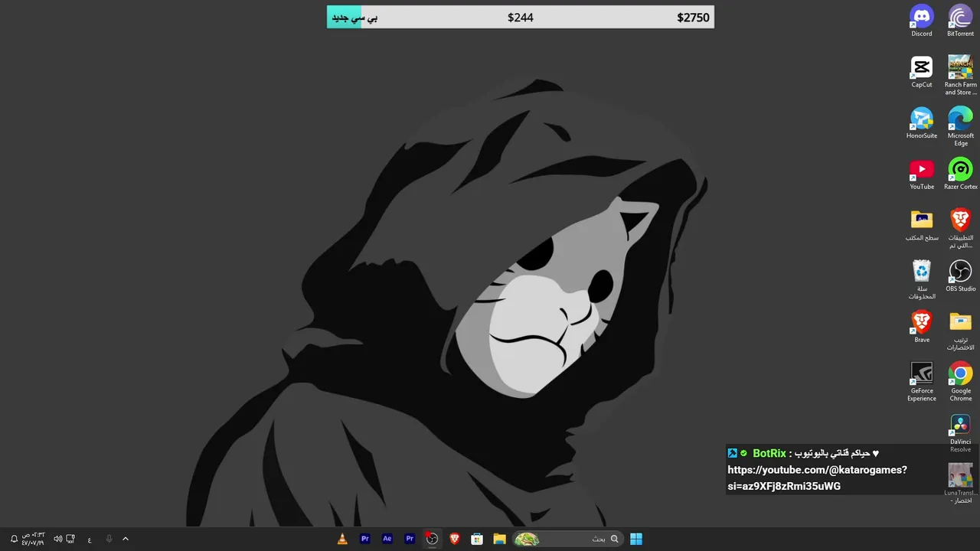Select the التطبيقات Brave apps shortcut
Image resolution: width=980 pixels, height=551 pixels.
960,228
